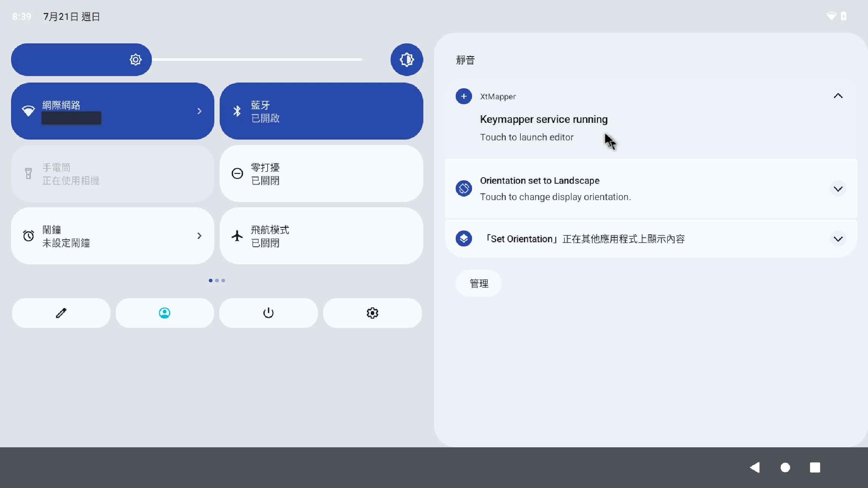Screen dimensions: 868x488
Task: Open settings via the gear icon
Action: pyautogui.click(x=372, y=313)
